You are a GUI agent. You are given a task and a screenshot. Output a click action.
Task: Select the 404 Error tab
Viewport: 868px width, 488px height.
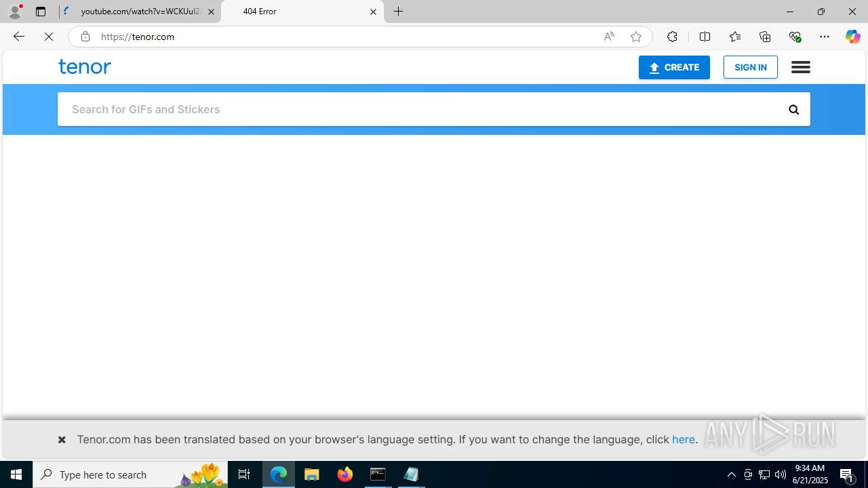pyautogui.click(x=302, y=12)
